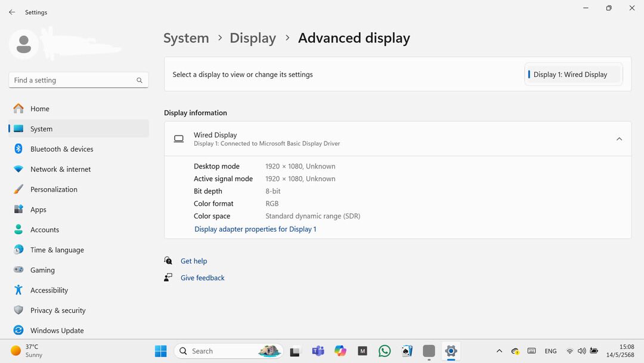
Task: Click the taskbar Search box
Action: (x=228, y=351)
